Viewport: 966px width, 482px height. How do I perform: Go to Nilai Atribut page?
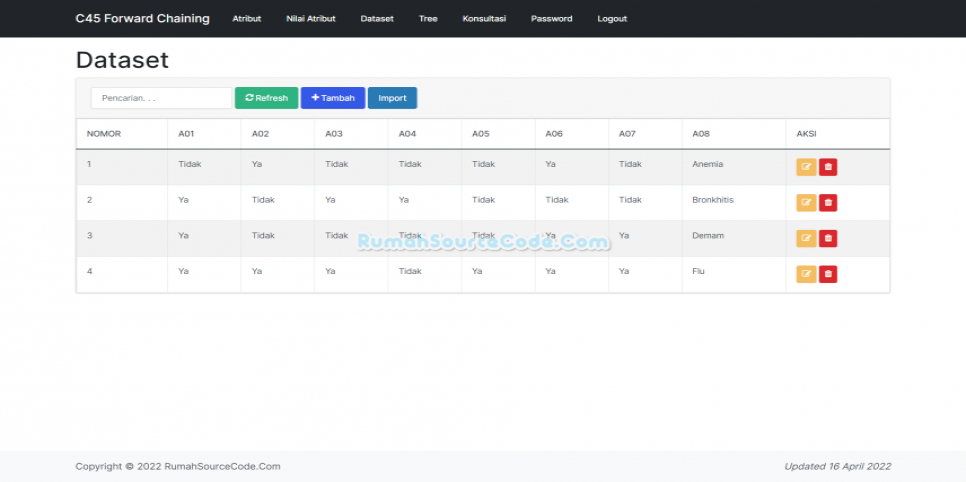[x=311, y=19]
